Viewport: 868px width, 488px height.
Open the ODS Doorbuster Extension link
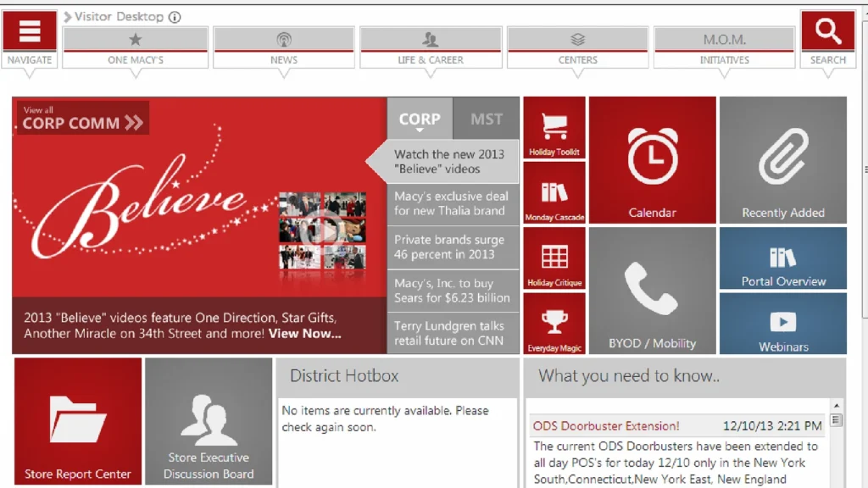coord(606,426)
